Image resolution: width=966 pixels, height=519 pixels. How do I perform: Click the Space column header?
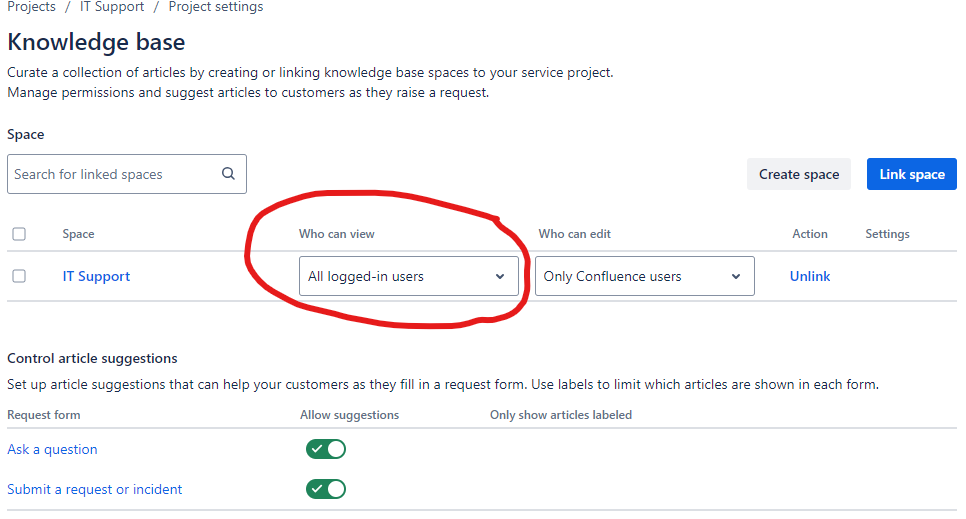(78, 234)
